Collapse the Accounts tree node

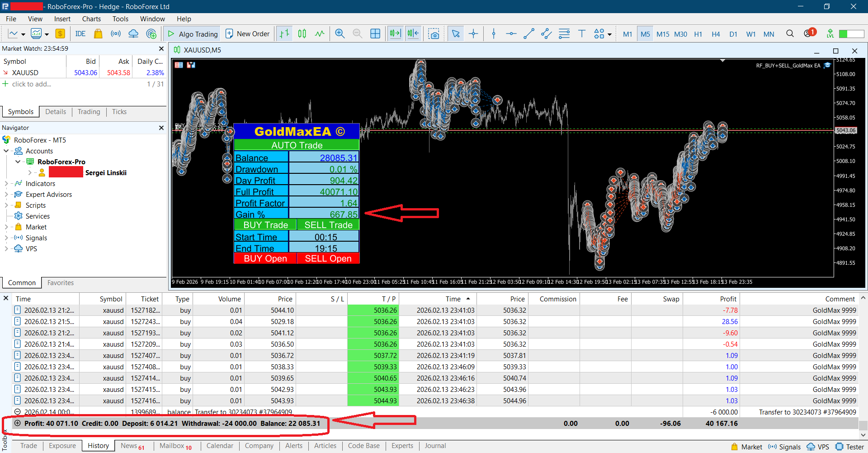pos(6,151)
